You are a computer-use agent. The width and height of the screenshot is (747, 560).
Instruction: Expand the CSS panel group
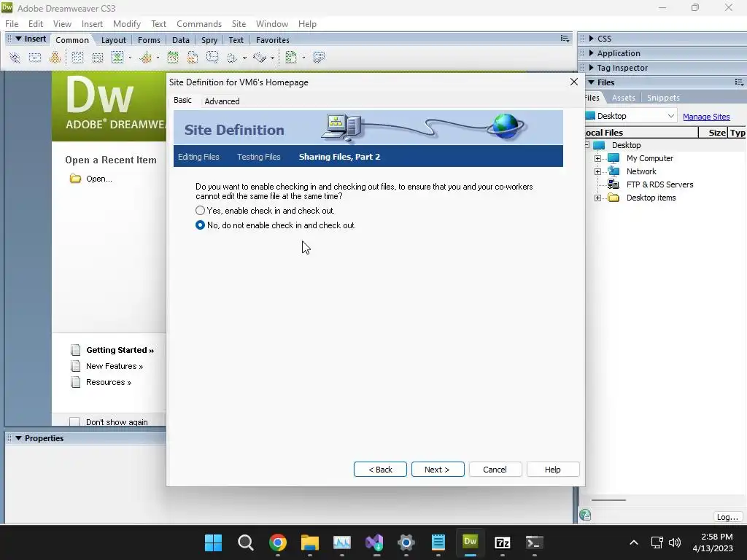coord(591,39)
